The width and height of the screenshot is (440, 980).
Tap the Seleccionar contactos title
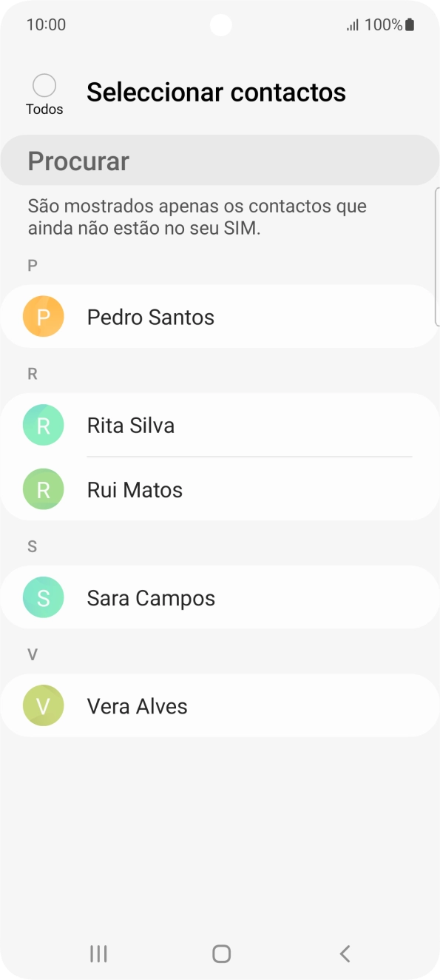(216, 91)
